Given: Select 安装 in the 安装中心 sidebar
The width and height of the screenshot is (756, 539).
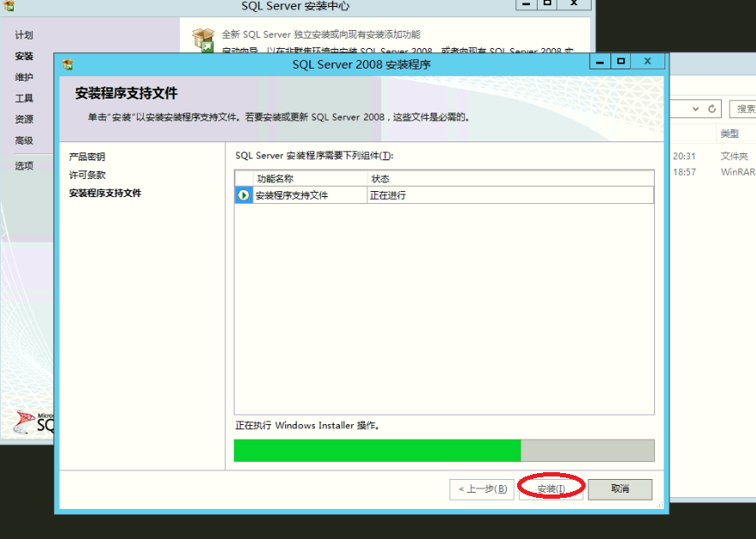Looking at the screenshot, I should (x=24, y=56).
